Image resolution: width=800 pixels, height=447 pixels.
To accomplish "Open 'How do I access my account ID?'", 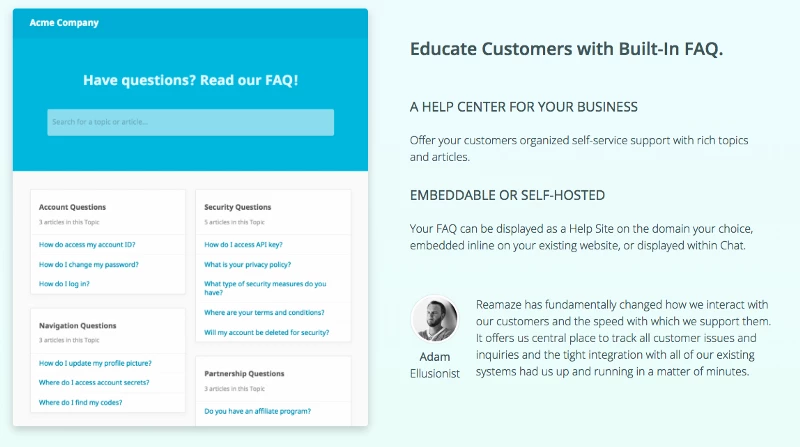I will coord(87,245).
